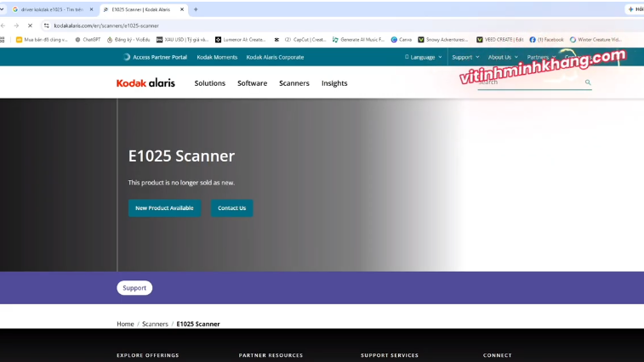Click 'This product is no longer sold' text
Image resolution: width=644 pixels, height=362 pixels.
181,183
